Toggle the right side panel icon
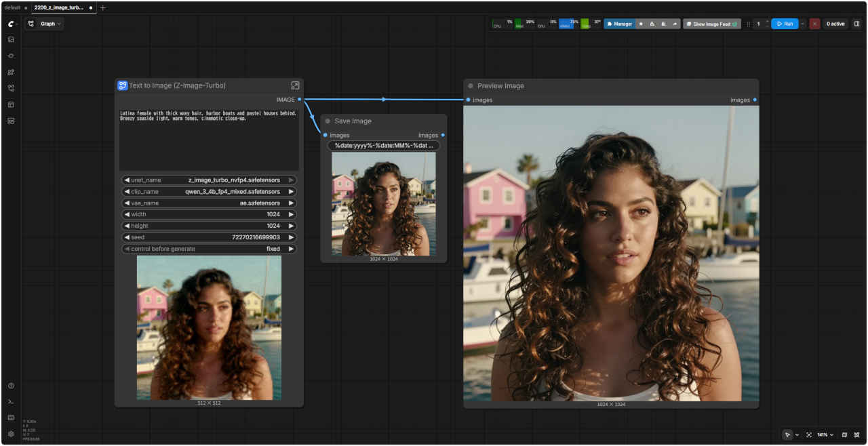The image size is (868, 446). [x=856, y=24]
